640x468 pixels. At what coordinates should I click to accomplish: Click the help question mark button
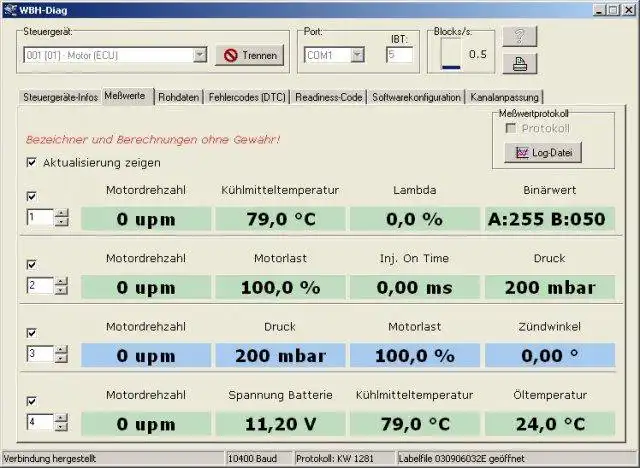520,36
